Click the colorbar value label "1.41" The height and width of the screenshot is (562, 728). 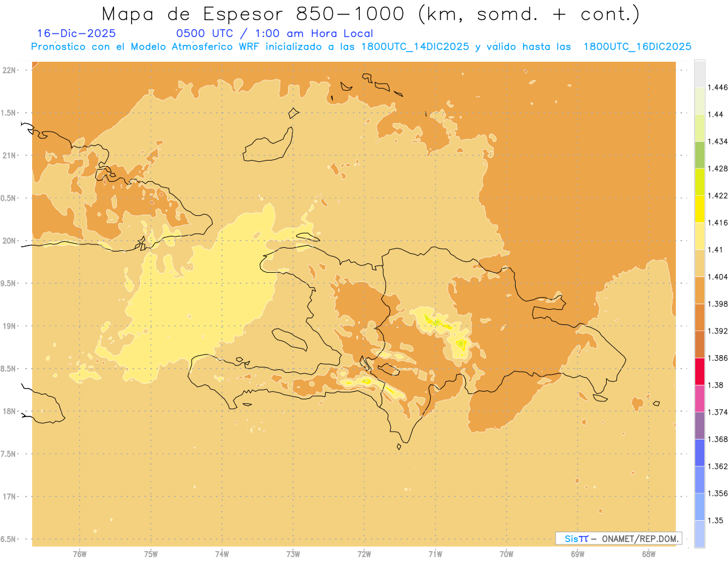715,250
